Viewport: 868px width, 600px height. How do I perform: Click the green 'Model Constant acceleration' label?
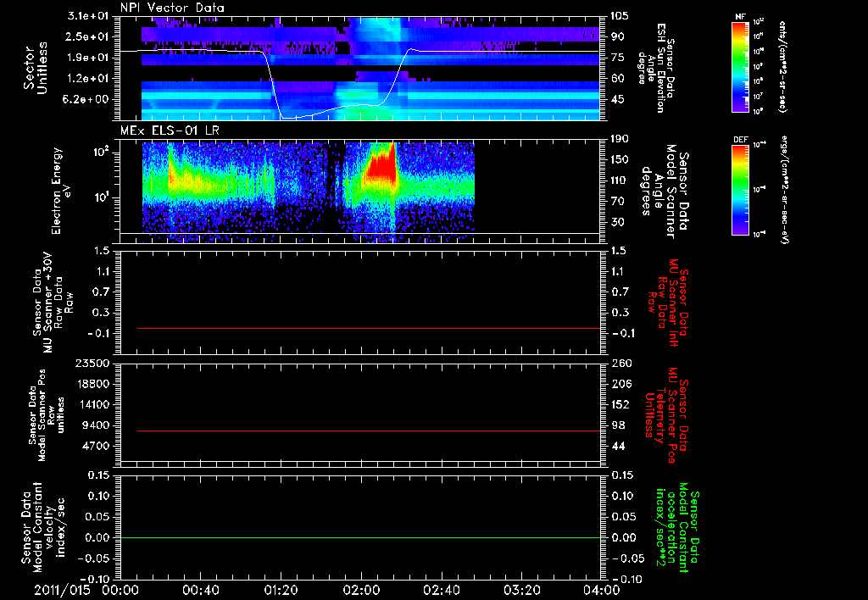point(678,527)
